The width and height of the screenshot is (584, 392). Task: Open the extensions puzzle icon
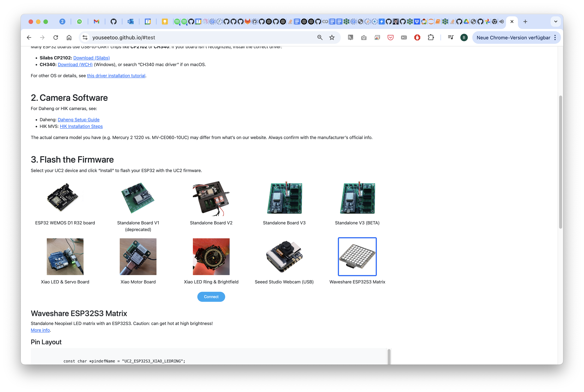click(x=430, y=37)
